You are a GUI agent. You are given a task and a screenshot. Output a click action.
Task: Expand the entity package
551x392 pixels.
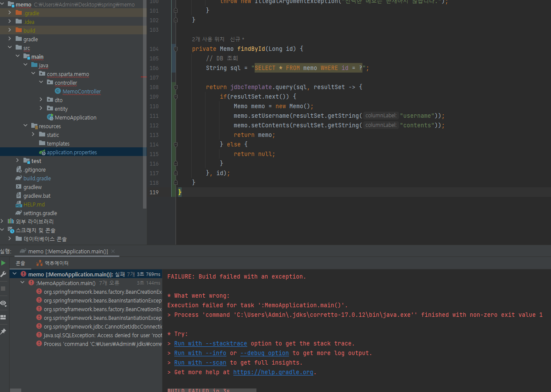tap(41, 109)
